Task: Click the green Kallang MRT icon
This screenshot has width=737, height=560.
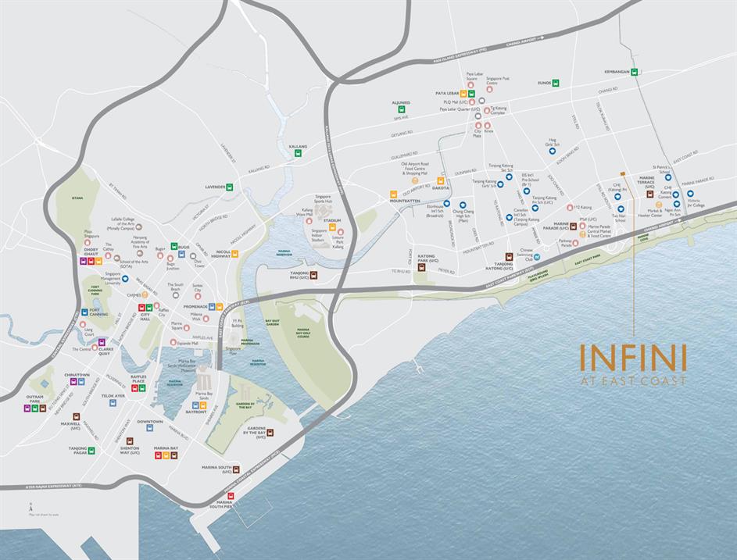Action: tap(297, 153)
